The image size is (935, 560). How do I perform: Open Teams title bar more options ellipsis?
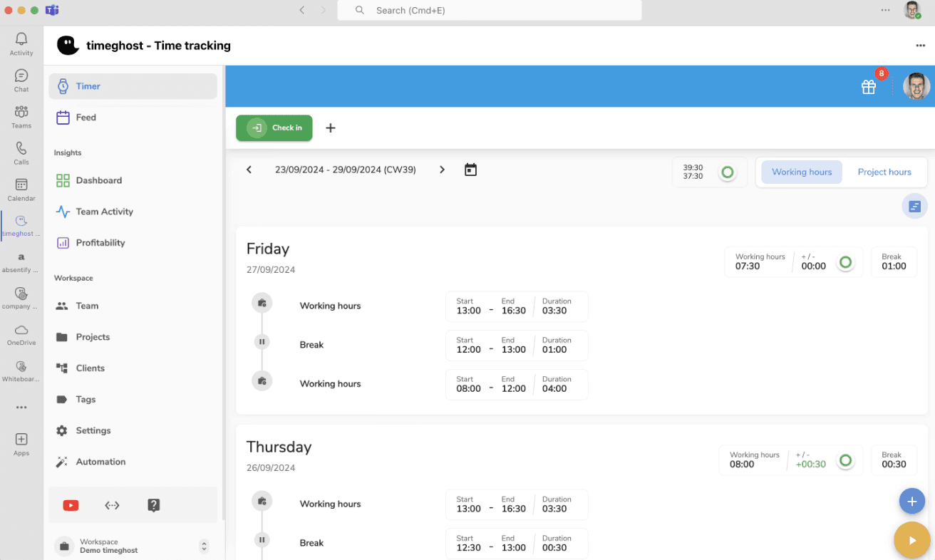[885, 10]
